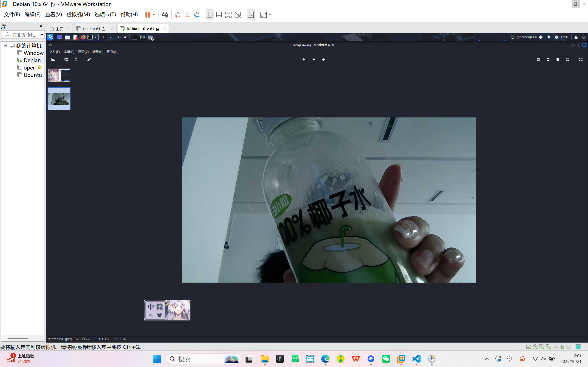Click send Ctrl+Alt+Del toolbar icon
The width and height of the screenshot is (588, 367).
click(x=165, y=15)
